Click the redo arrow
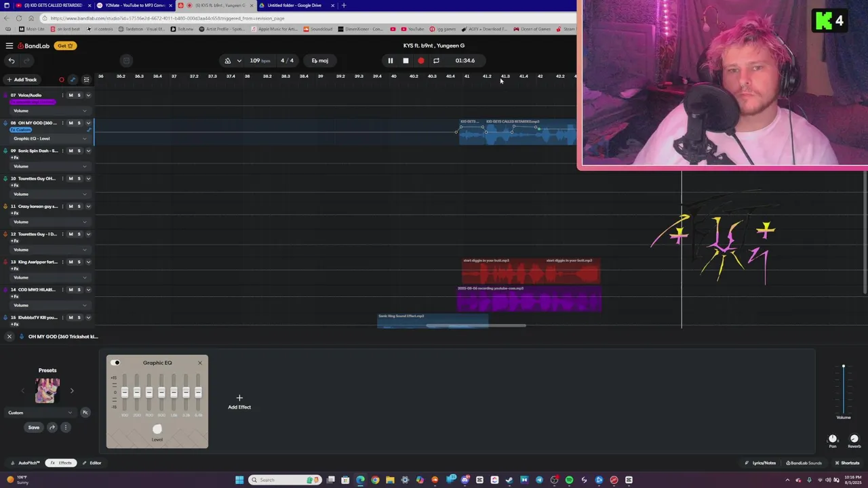 (26, 60)
